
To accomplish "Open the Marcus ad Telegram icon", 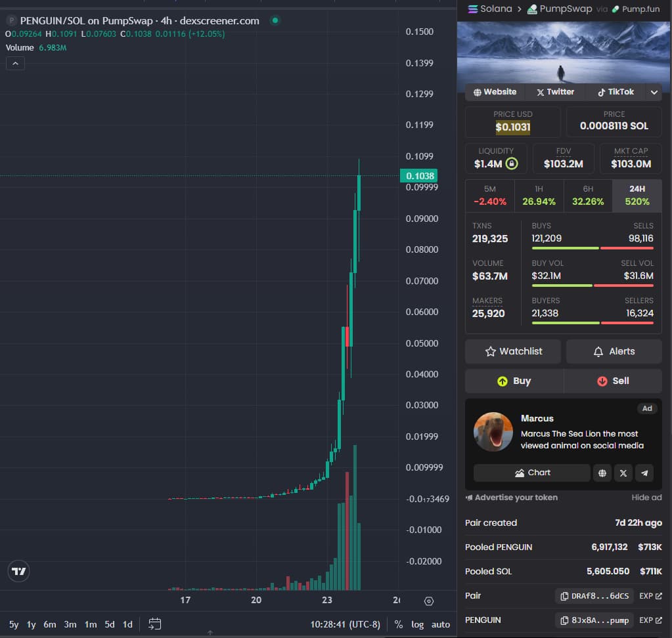I will click(x=644, y=473).
